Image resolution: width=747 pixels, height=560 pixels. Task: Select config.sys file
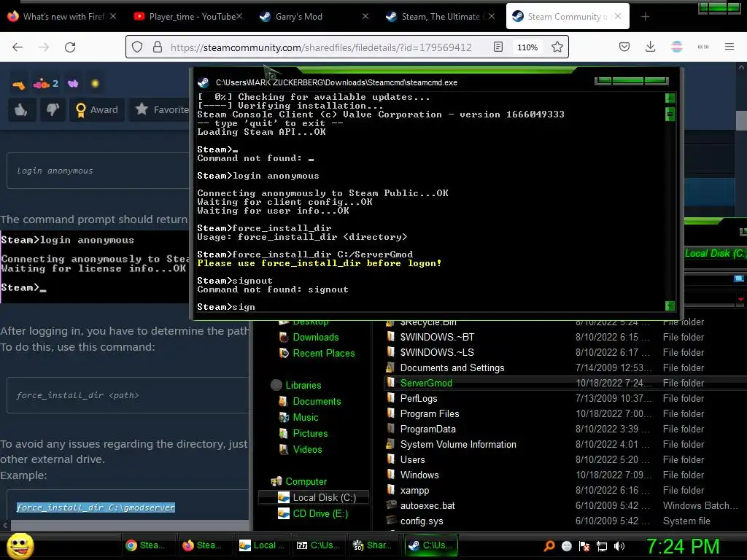[x=421, y=521]
